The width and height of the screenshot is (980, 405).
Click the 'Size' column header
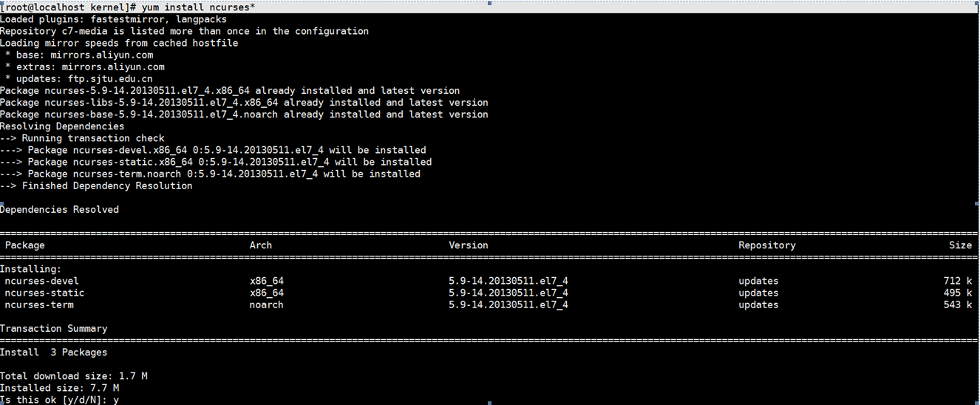(x=961, y=245)
